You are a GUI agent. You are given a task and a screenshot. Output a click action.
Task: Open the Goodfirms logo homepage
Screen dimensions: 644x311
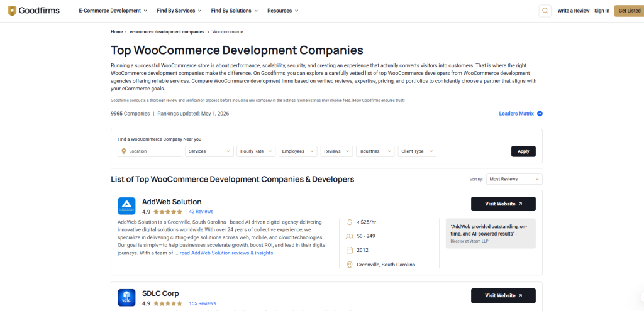pyautogui.click(x=34, y=11)
